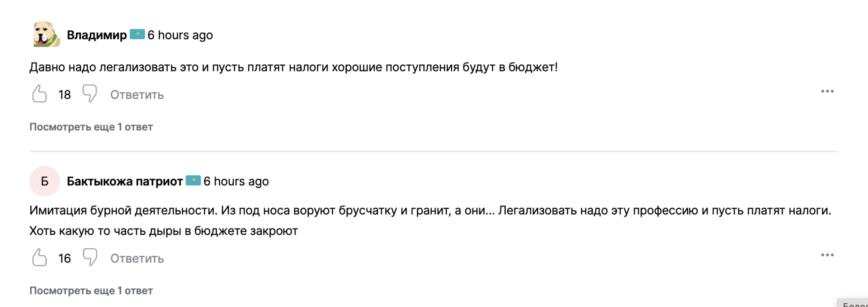Viewport: 868px width, 307px height.
Task: Click the flag icon beside Бактыкожа патриот
Action: (193, 181)
